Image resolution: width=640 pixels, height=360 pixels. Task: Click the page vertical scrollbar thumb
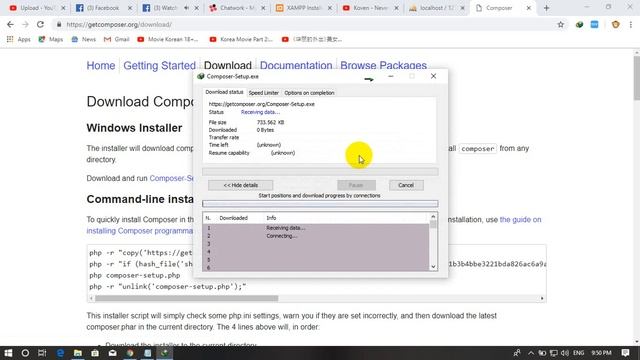[x=636, y=78]
